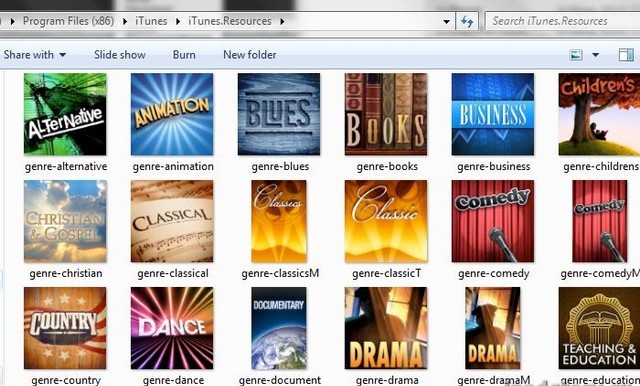Select the Business genre artwork thumbnail
The image size is (640, 386).
click(x=493, y=114)
